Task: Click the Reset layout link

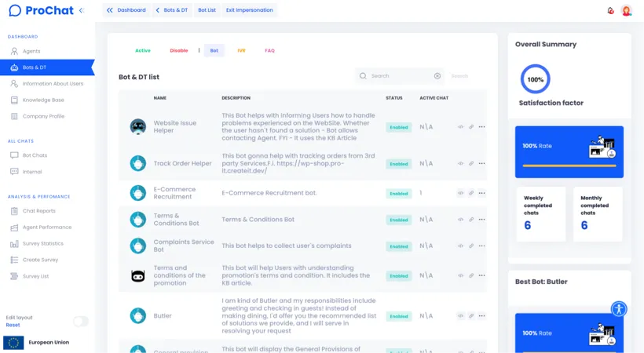Action: click(x=13, y=325)
